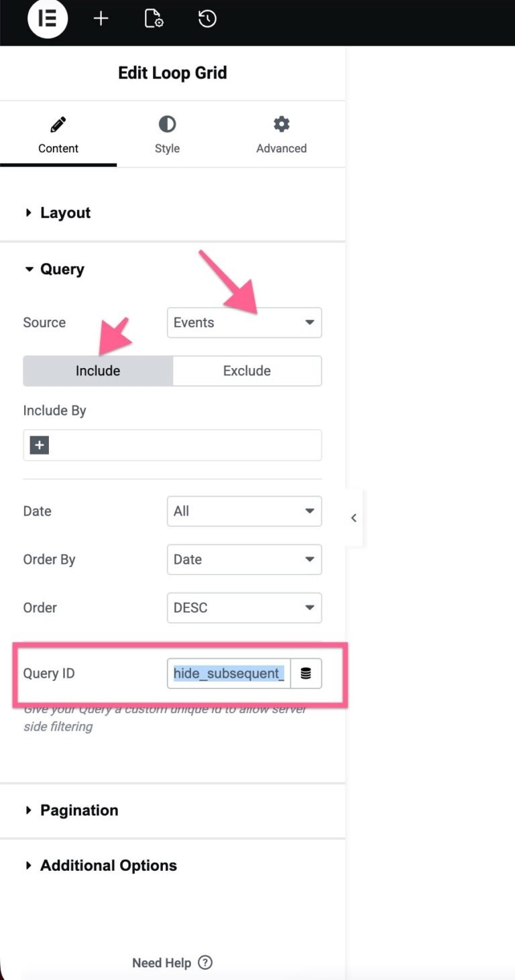Click the Need Help link

coord(161,963)
